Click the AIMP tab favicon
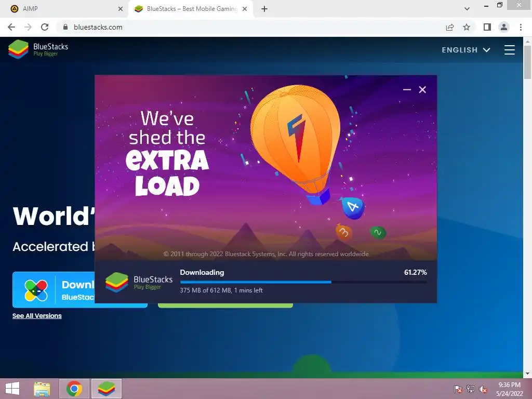Image resolution: width=532 pixels, height=399 pixels. coord(14,9)
